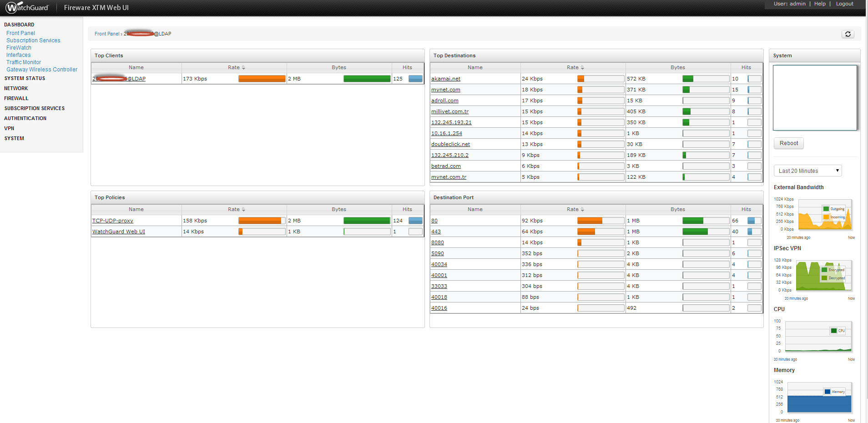Sort Top Destinations by Hits column

click(746, 67)
